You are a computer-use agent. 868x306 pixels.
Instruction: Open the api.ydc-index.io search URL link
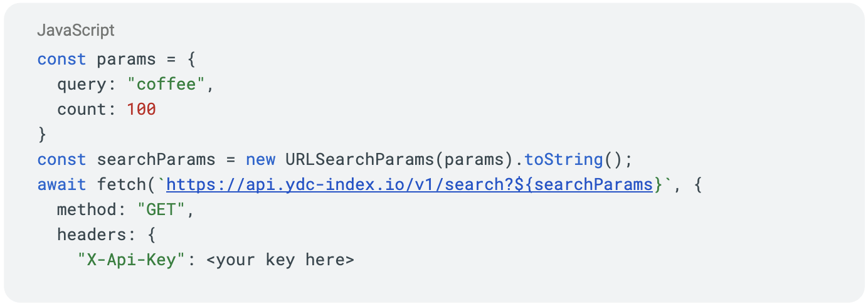pos(410,184)
